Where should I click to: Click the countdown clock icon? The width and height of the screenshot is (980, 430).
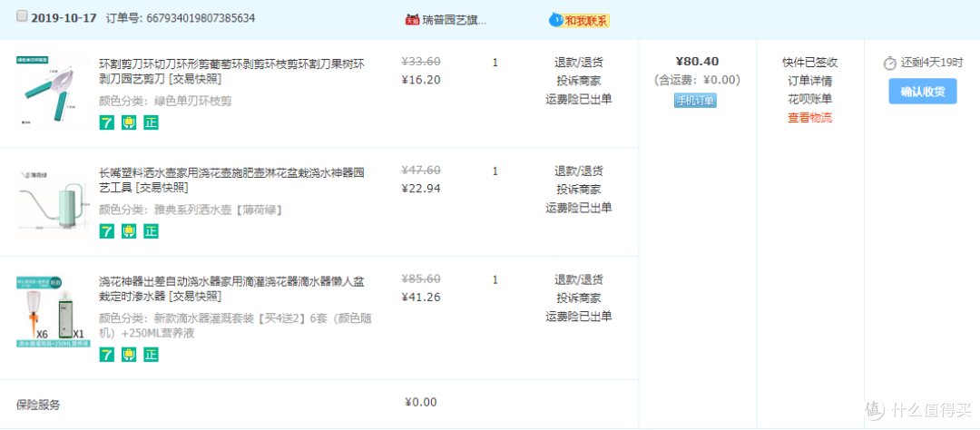click(x=890, y=63)
